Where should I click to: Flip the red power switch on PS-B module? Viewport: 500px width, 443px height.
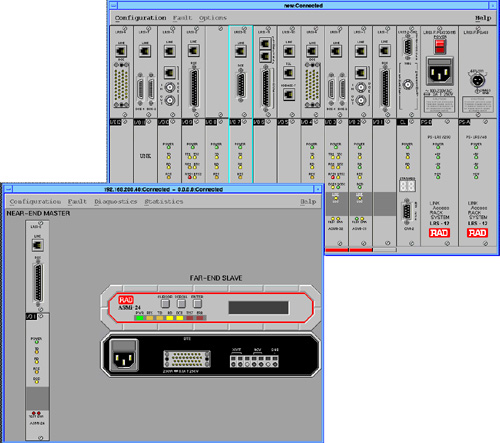440,46
